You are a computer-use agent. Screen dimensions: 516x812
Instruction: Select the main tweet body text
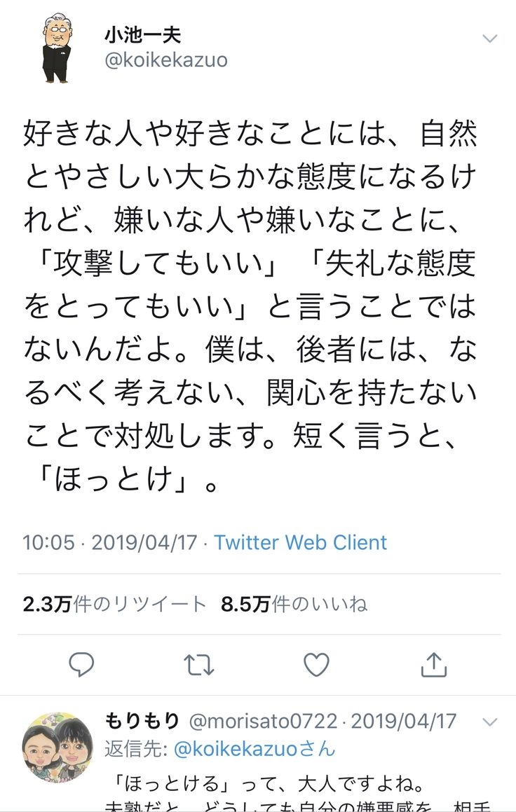(x=250, y=305)
